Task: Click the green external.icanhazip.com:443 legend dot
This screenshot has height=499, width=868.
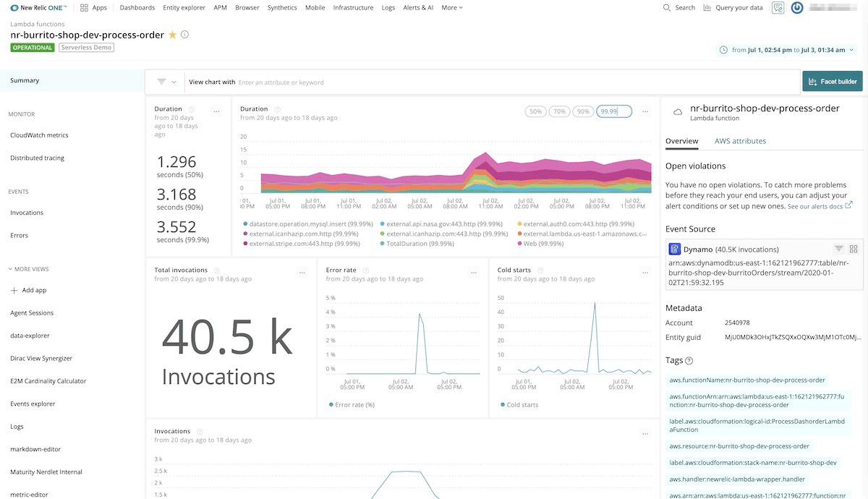Action: coord(383,234)
